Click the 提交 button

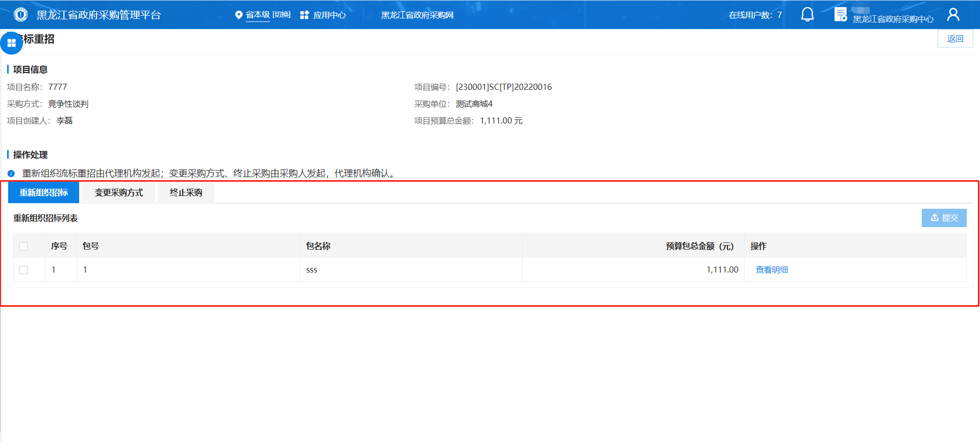pos(944,218)
